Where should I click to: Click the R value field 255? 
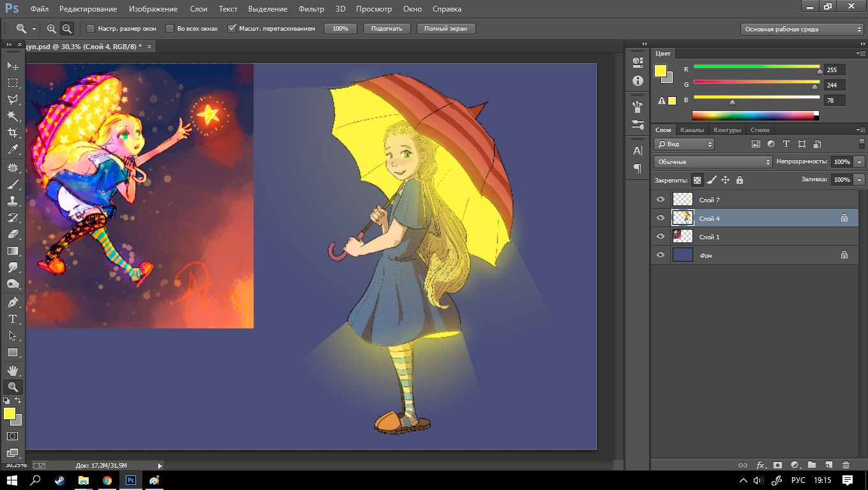[834, 70]
